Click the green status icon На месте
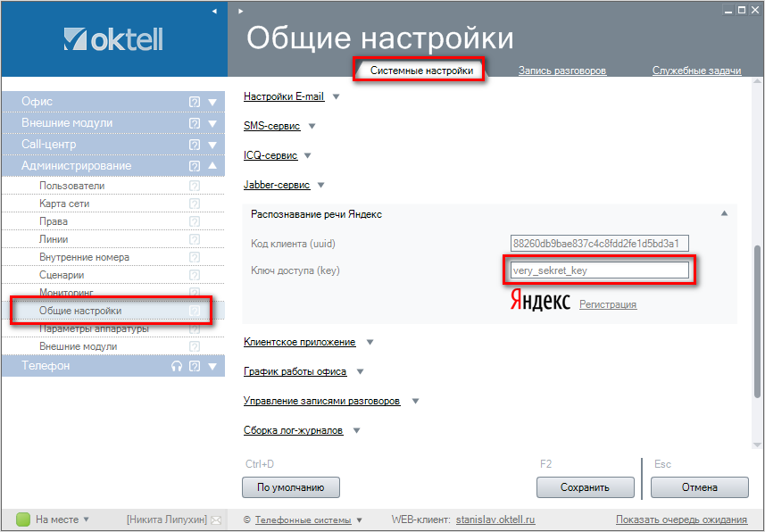 click(23, 520)
